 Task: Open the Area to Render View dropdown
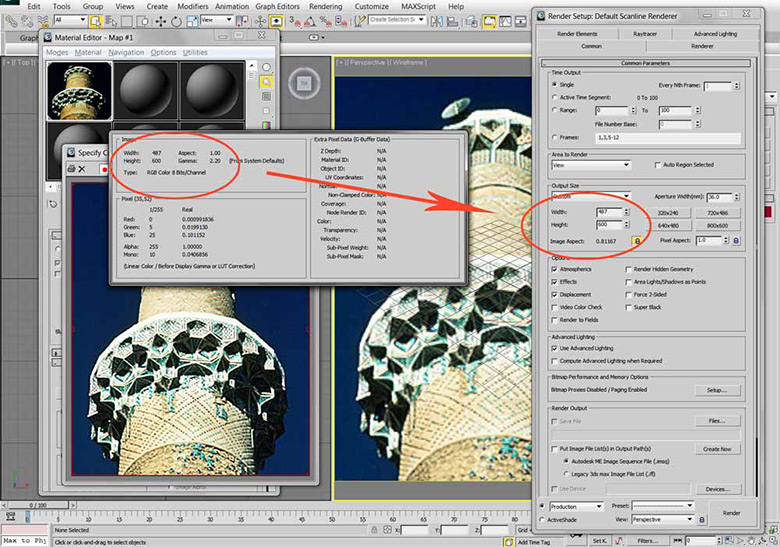pos(590,165)
